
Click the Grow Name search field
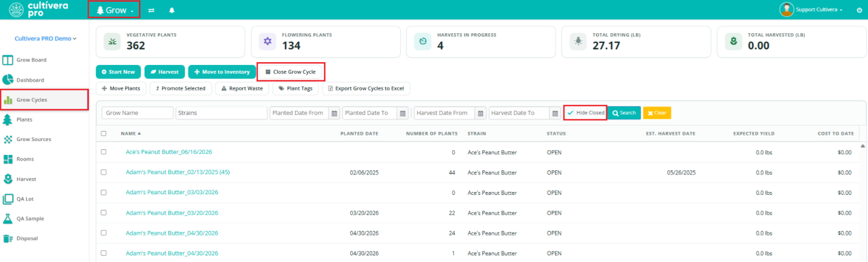tap(138, 113)
